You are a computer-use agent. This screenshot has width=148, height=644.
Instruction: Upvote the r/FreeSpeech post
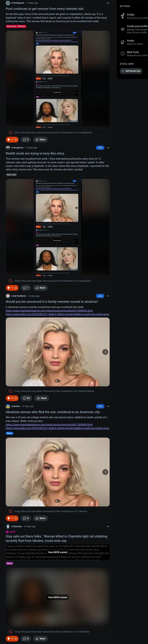(9, 139)
